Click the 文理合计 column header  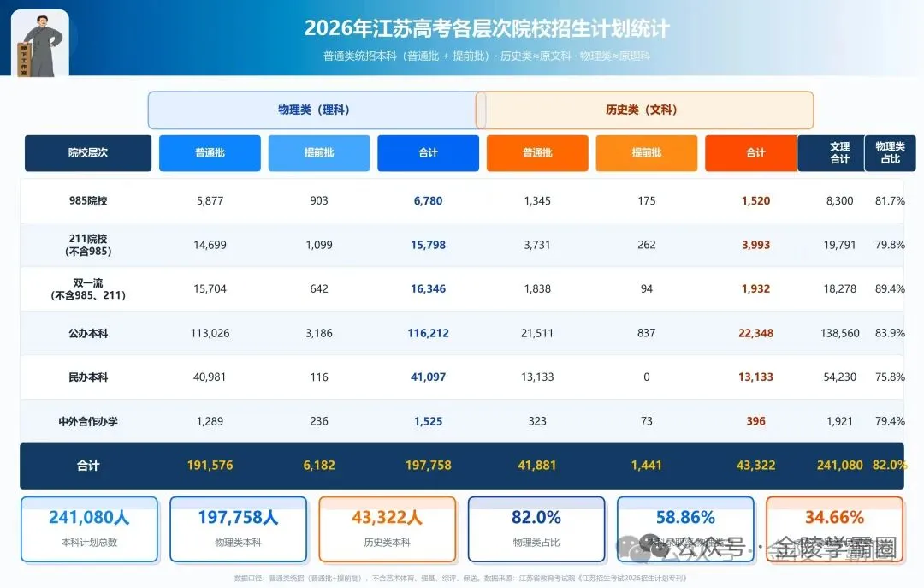(x=832, y=152)
